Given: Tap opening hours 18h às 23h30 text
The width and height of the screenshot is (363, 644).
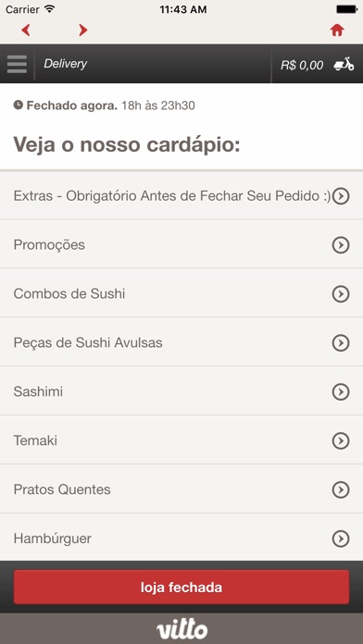Looking at the screenshot, I should pos(158,105).
